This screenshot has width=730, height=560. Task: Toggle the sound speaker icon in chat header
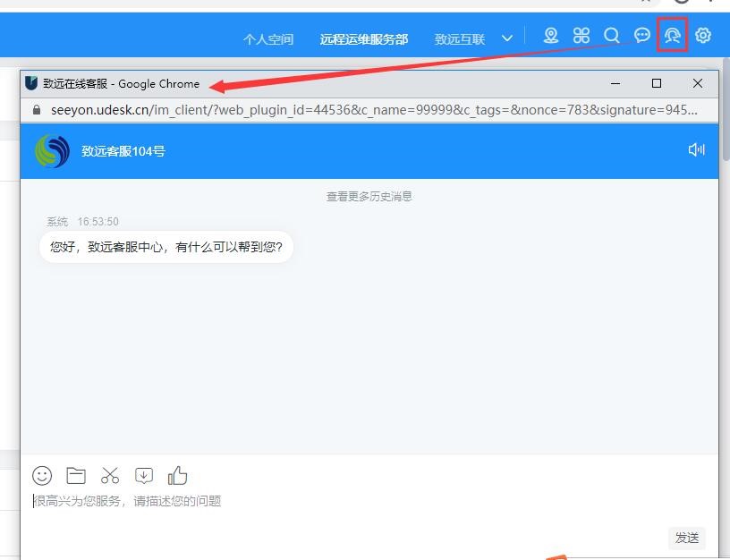697,149
